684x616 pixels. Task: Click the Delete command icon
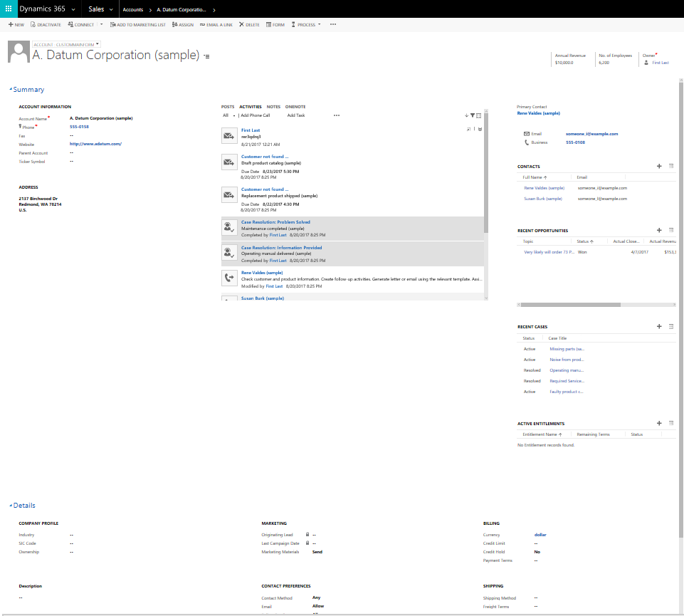[x=242, y=24]
